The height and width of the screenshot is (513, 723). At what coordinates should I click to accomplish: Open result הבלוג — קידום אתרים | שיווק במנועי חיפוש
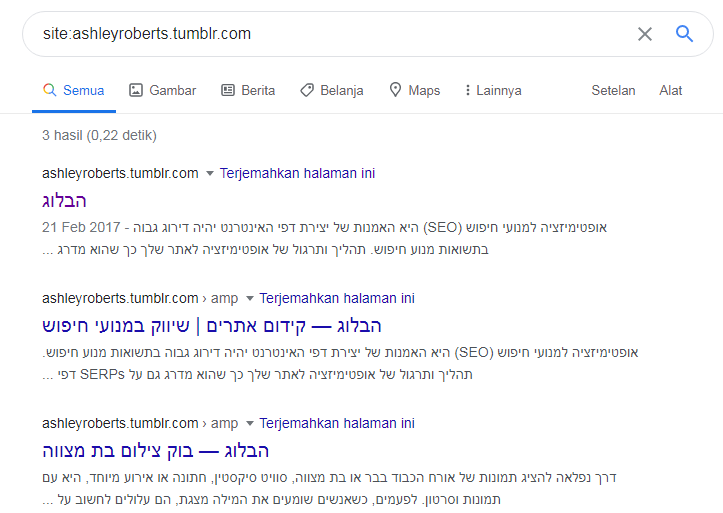[x=212, y=326]
